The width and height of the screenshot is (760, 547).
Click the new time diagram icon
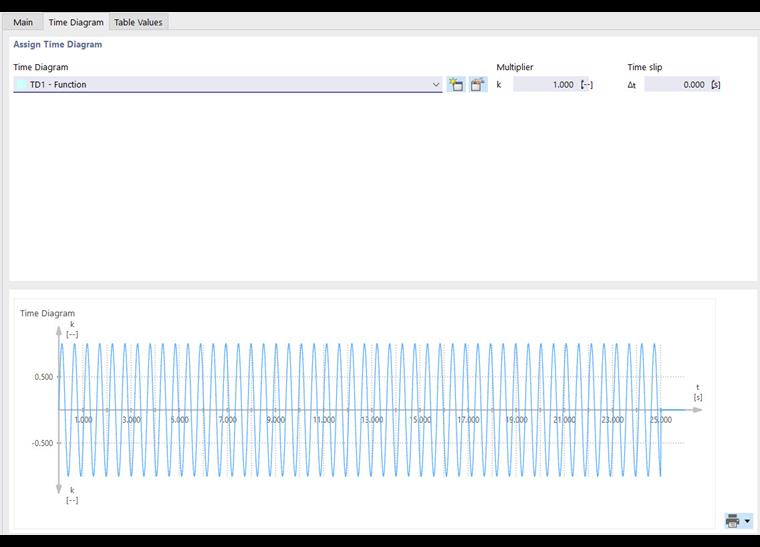[456, 84]
